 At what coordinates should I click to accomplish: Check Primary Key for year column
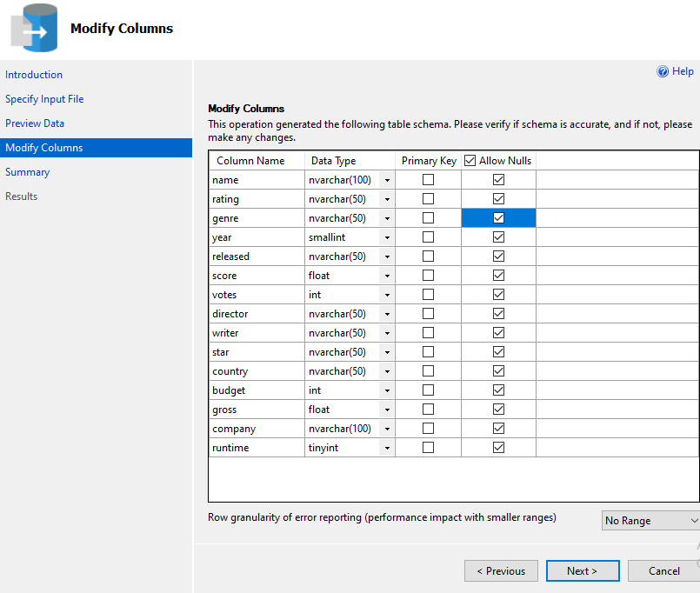428,237
